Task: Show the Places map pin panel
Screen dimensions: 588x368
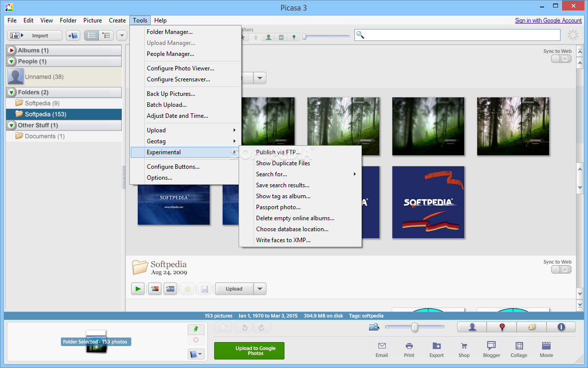Action: (x=502, y=327)
